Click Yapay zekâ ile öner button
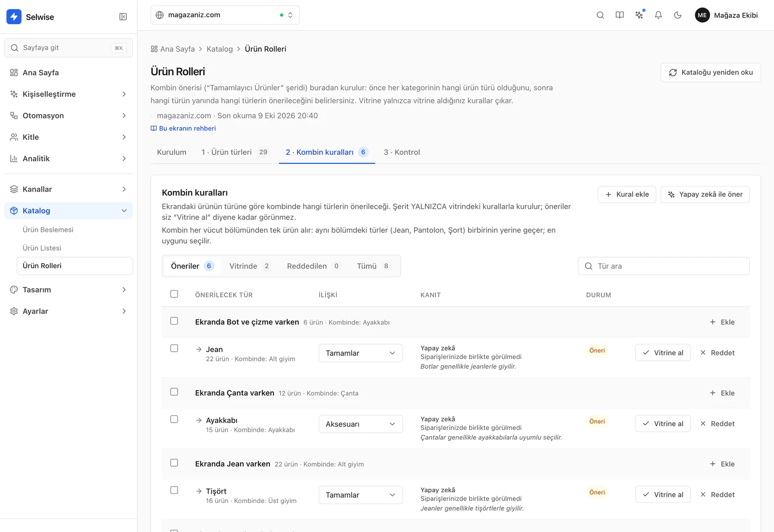Screen dimensions: 774x532 (705, 194)
